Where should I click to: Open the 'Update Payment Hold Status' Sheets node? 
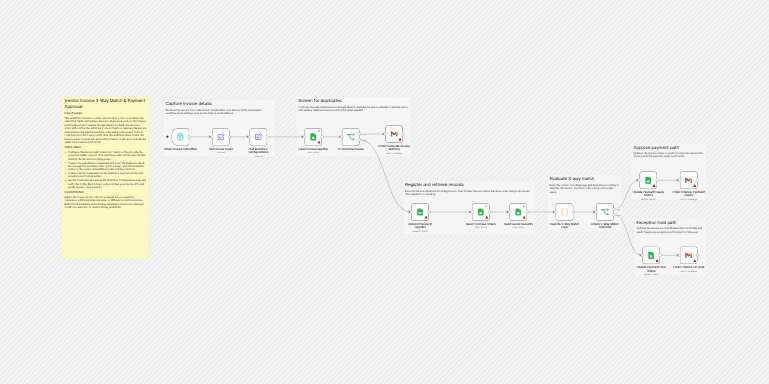(x=651, y=256)
